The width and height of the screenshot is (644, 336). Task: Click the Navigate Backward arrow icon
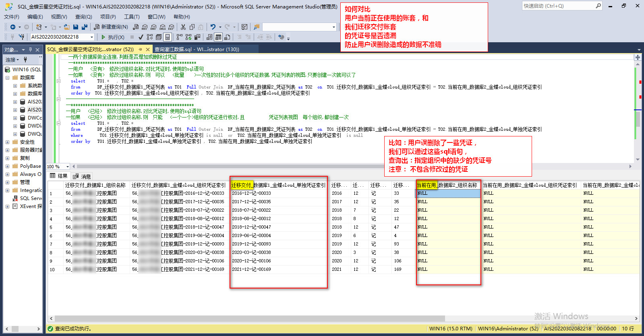point(13,27)
